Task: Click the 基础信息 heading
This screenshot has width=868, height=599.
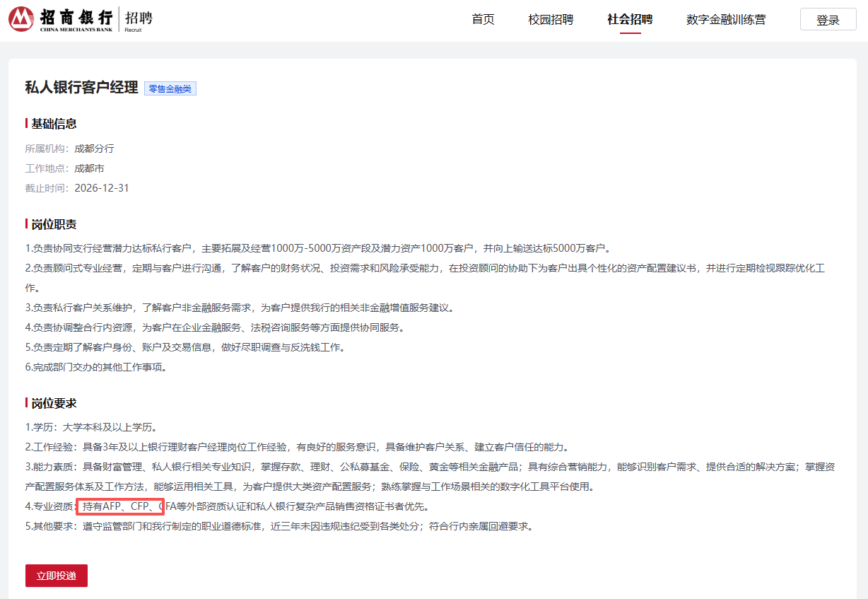Action: pyautogui.click(x=54, y=124)
